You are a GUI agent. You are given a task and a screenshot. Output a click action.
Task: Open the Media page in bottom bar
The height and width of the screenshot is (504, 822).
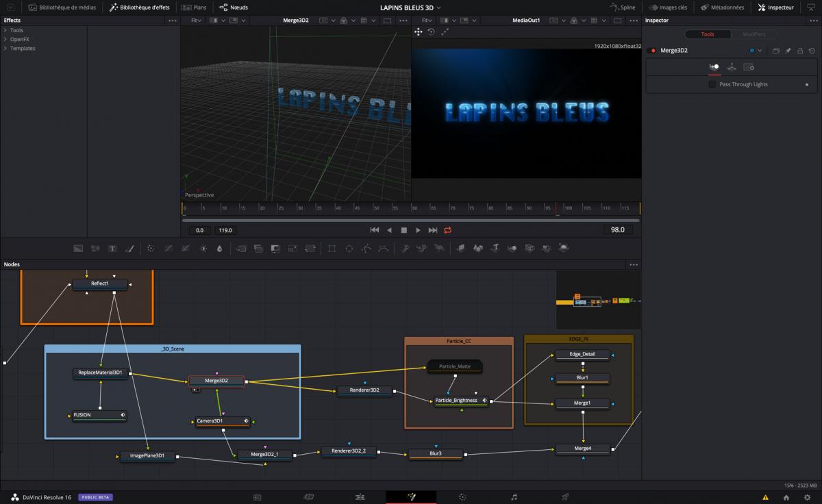tap(258, 497)
